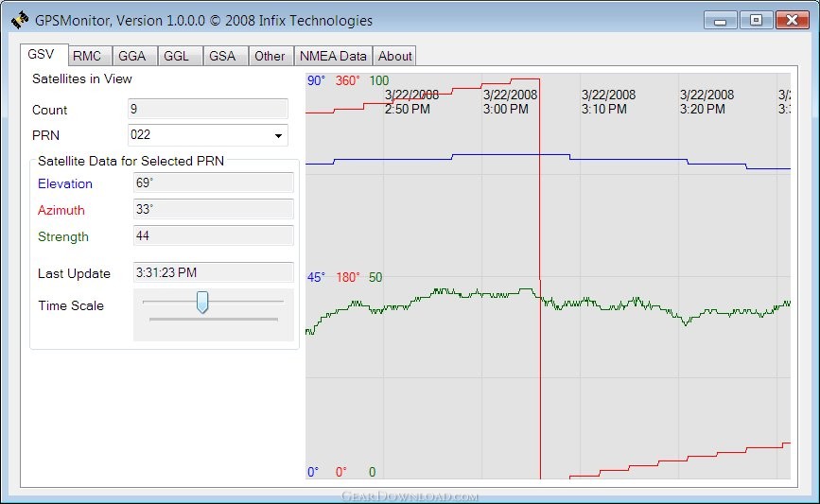This screenshot has height=504, width=820.
Task: Click the 90° elevation axis label
Action: (316, 80)
